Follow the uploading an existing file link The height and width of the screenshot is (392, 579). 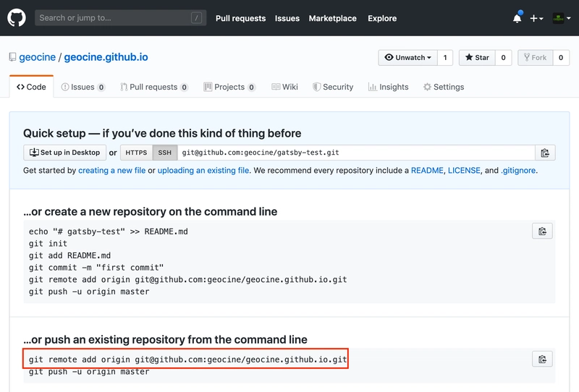coord(203,171)
